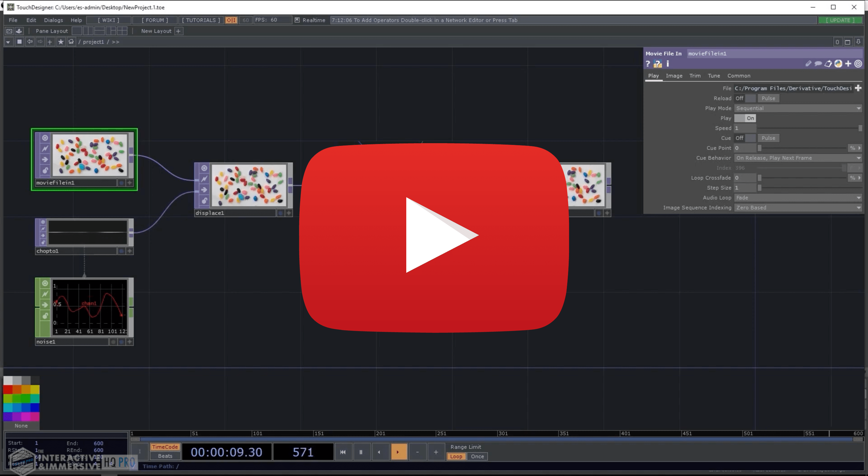The image size is (868, 476).
Task: Select the Once range limit button
Action: 477,456
